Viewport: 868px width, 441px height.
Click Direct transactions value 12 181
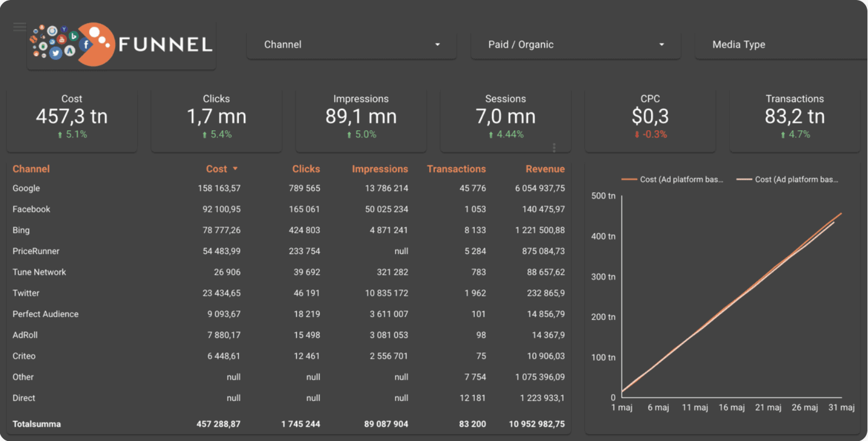point(473,398)
